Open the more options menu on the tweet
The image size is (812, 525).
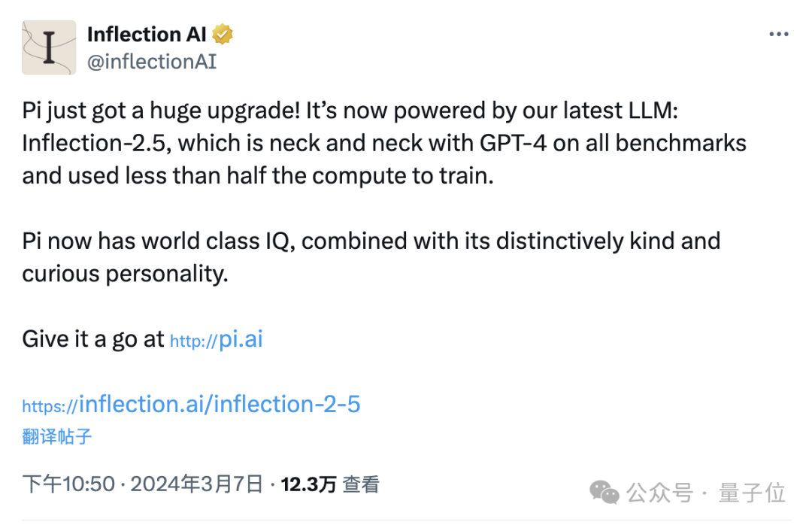tap(779, 33)
